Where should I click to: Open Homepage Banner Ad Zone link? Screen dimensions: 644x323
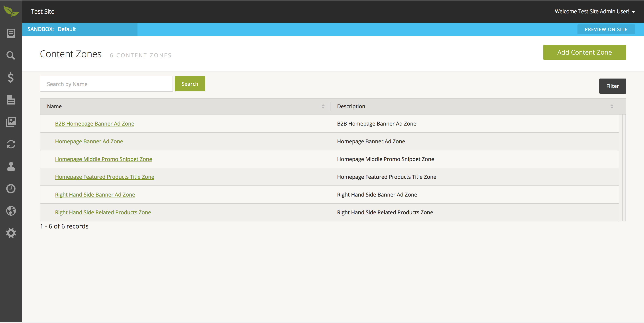click(89, 141)
